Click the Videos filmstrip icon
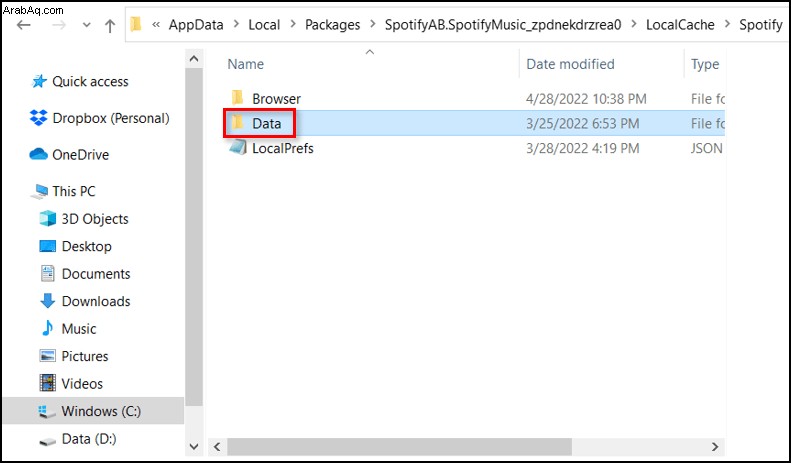Screen dimensions: 791x463 click(48, 383)
